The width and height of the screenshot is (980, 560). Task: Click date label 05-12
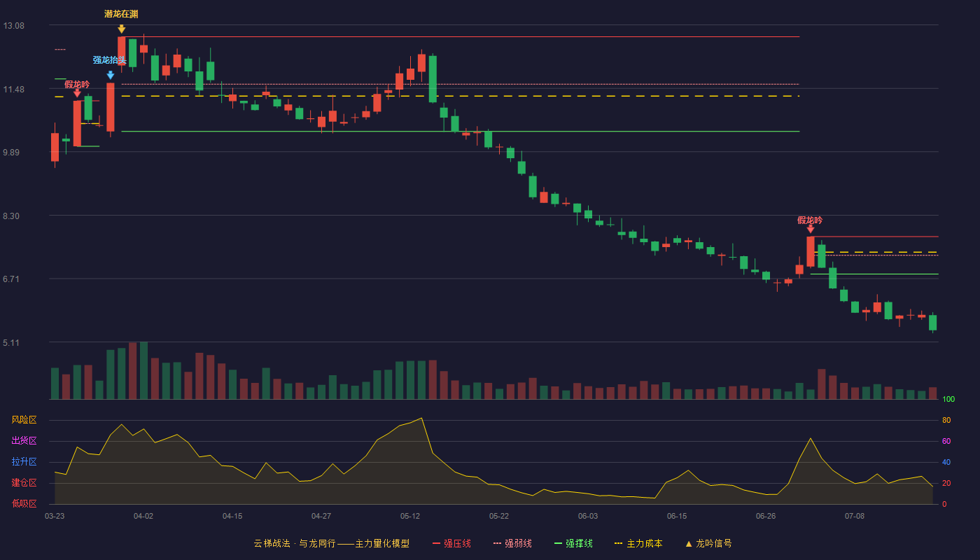point(410,516)
